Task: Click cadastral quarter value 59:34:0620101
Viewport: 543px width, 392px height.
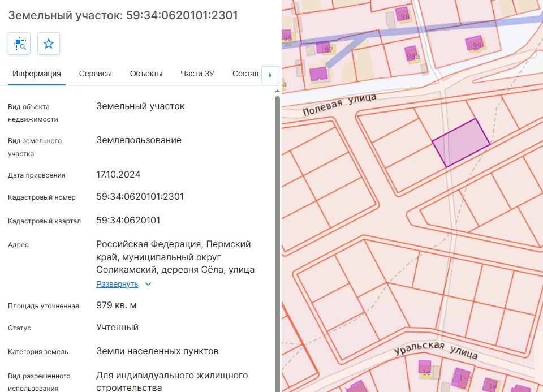Action: tap(128, 220)
